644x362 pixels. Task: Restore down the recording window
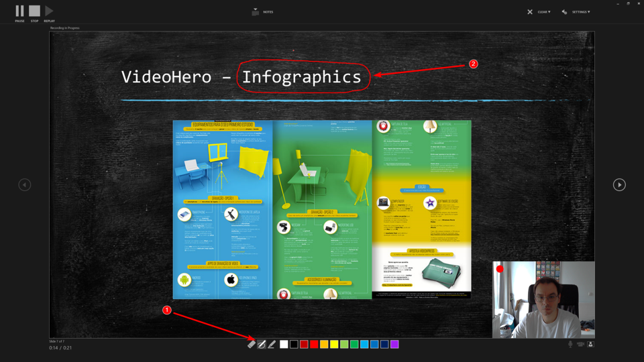(628, 3)
